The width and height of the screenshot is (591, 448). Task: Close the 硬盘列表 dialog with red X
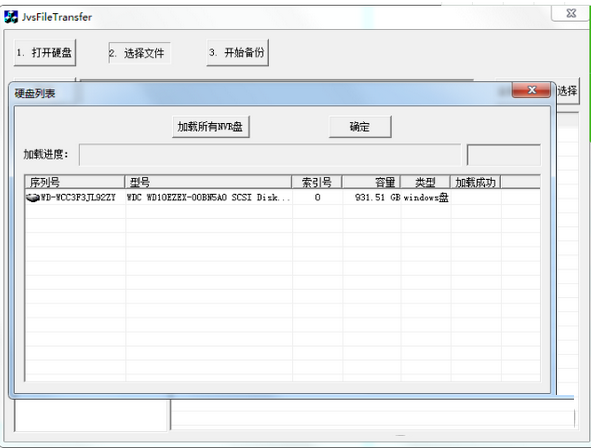coord(531,90)
